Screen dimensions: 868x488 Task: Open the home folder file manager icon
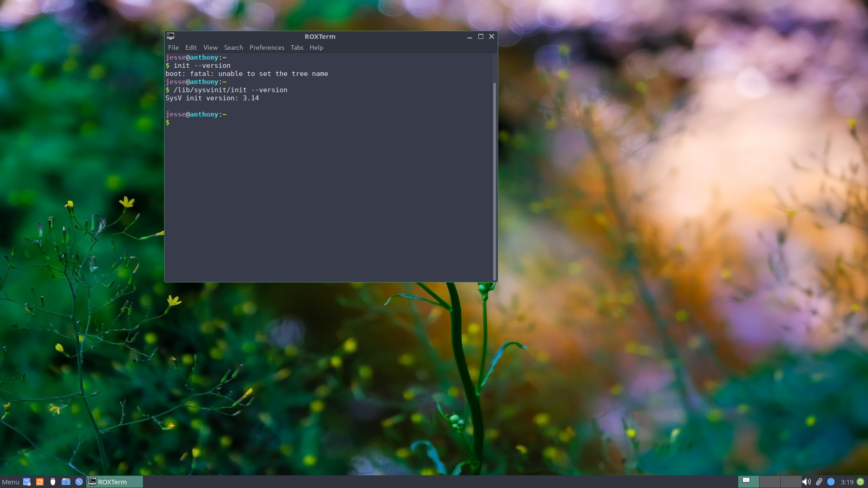coord(66,482)
